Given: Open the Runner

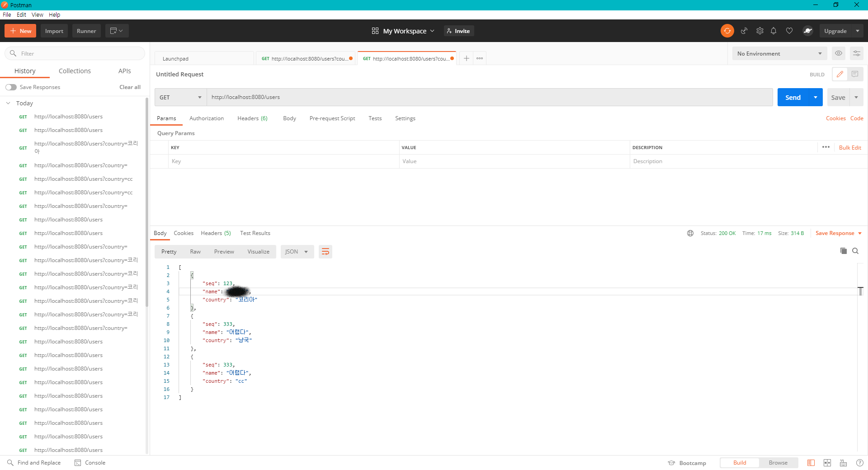Looking at the screenshot, I should click(86, 31).
